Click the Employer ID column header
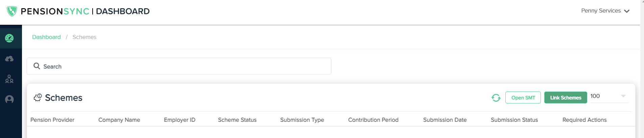 180,120
